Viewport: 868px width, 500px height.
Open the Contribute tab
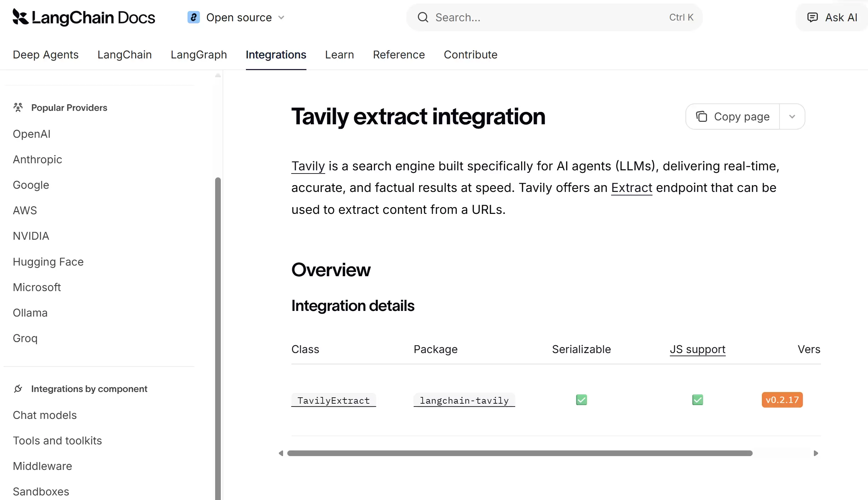coord(471,55)
